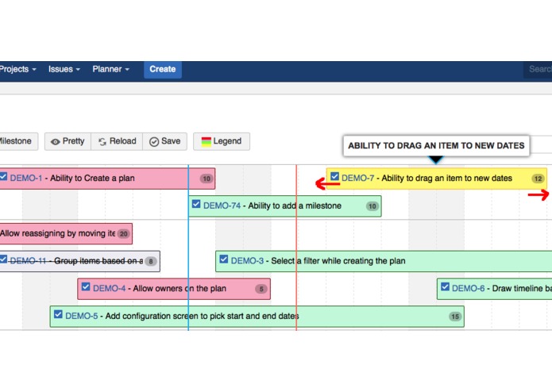
Task: Toggle the DEMO-3 checkbox
Action: click(x=224, y=259)
